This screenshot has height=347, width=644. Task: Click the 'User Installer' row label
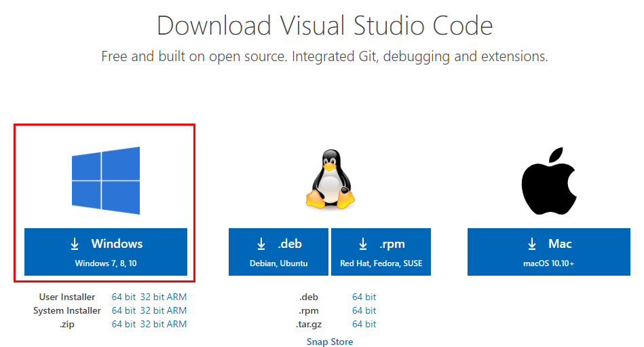pos(67,297)
